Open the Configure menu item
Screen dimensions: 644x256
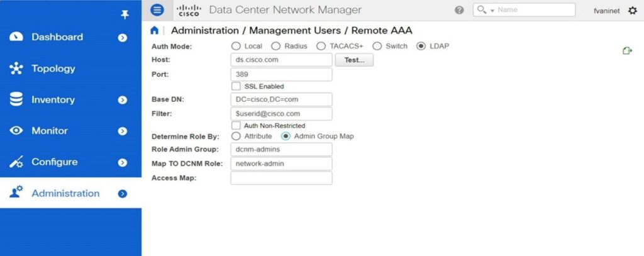(x=70, y=162)
